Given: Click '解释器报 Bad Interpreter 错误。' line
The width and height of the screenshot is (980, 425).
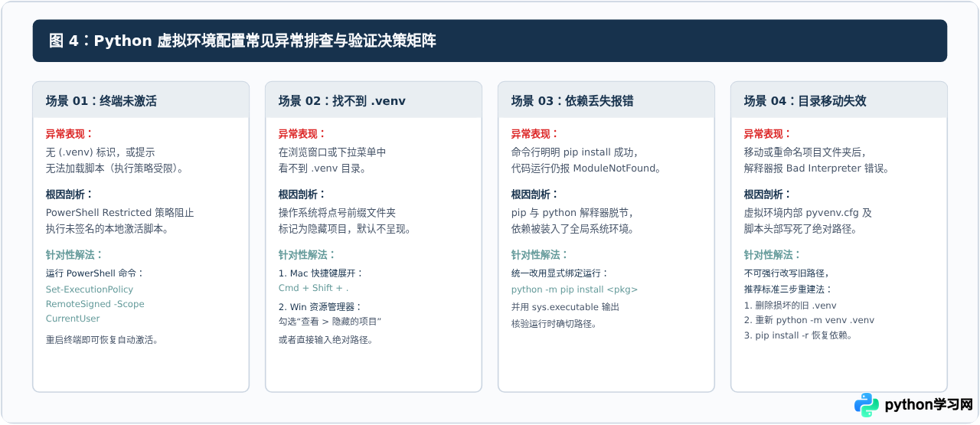Looking at the screenshot, I should click(816, 168).
